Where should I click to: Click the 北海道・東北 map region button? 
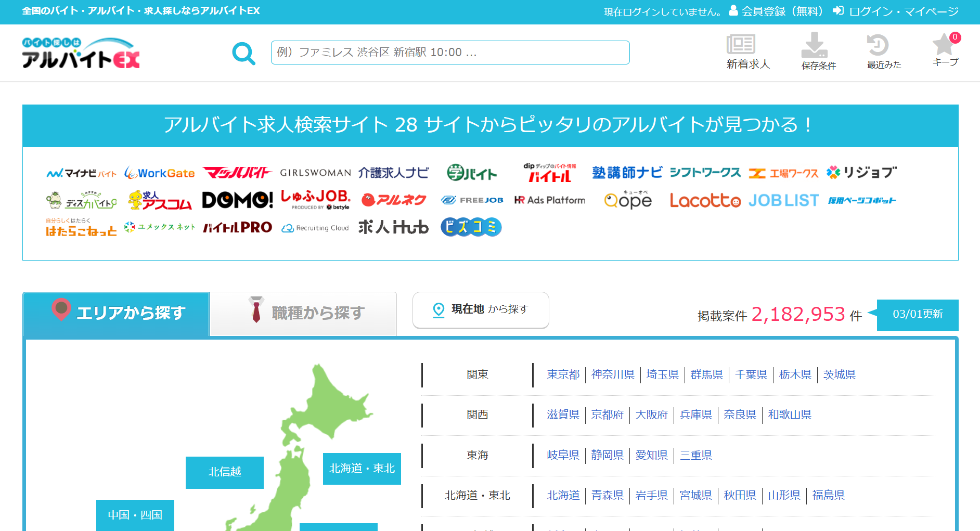tap(362, 469)
